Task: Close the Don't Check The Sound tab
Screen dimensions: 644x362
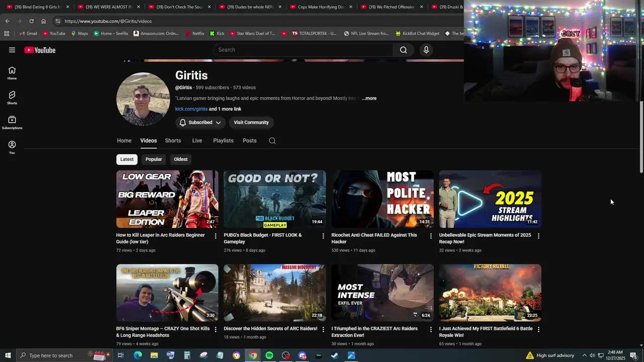Action: tap(209, 7)
